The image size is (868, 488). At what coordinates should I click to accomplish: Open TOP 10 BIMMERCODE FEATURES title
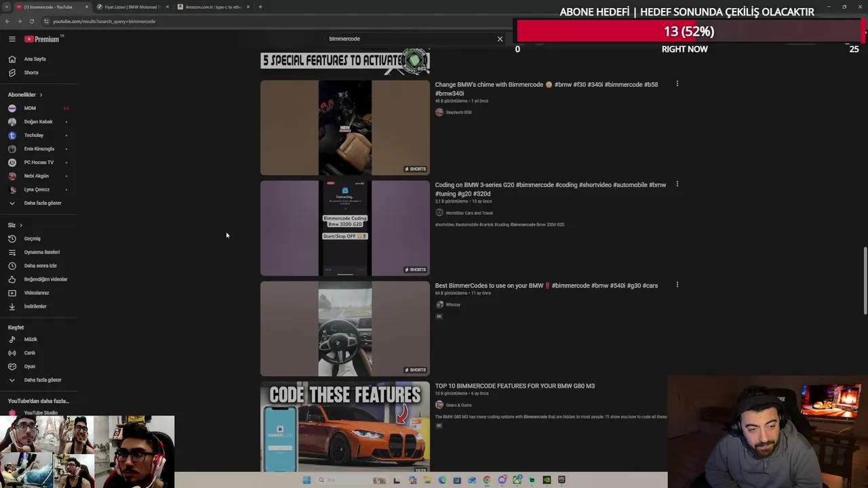coord(515,386)
